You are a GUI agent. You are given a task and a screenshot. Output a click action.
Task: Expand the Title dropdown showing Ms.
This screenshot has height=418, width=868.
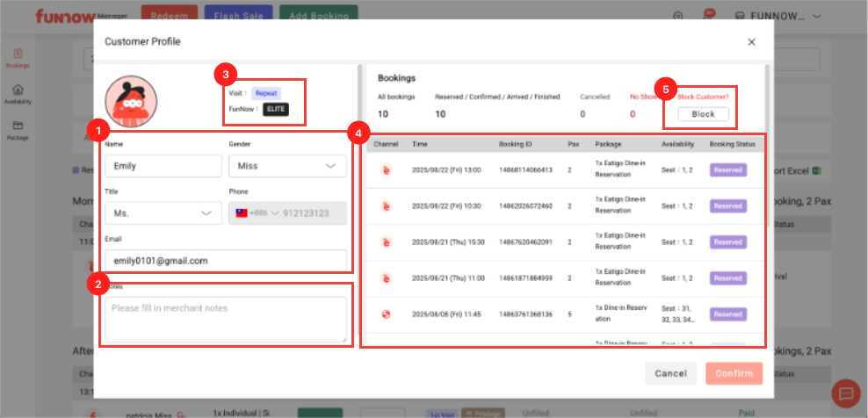163,213
